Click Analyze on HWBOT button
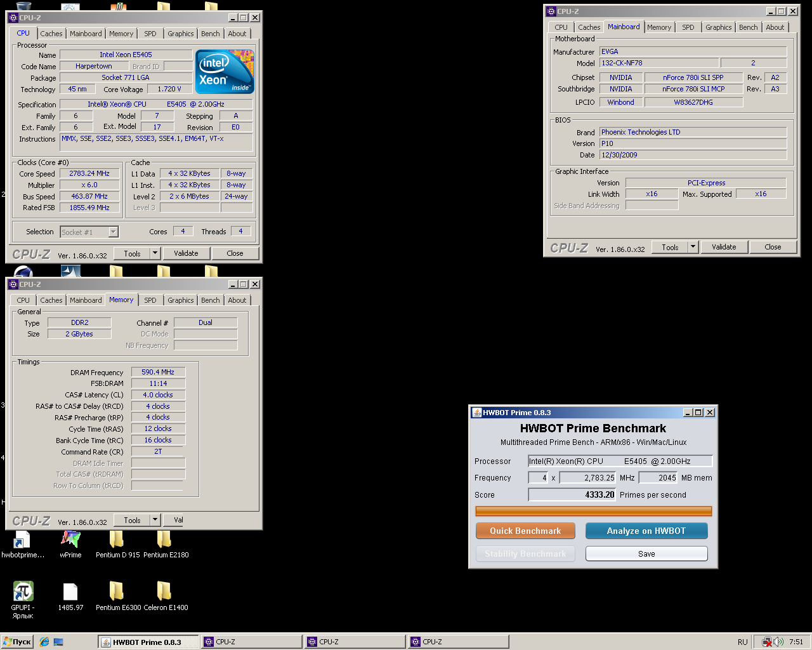Screen dimensions: 812x650 point(646,531)
